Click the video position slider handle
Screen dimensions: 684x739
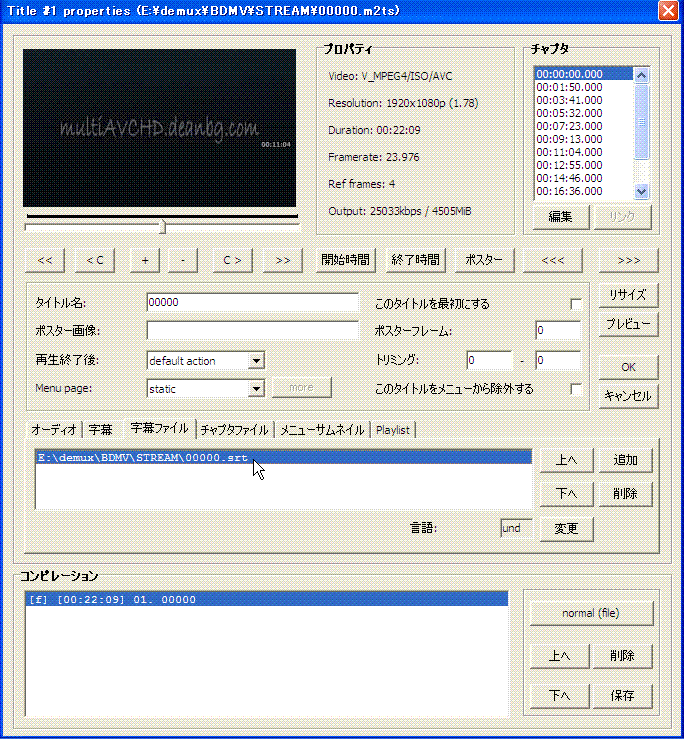(163, 227)
